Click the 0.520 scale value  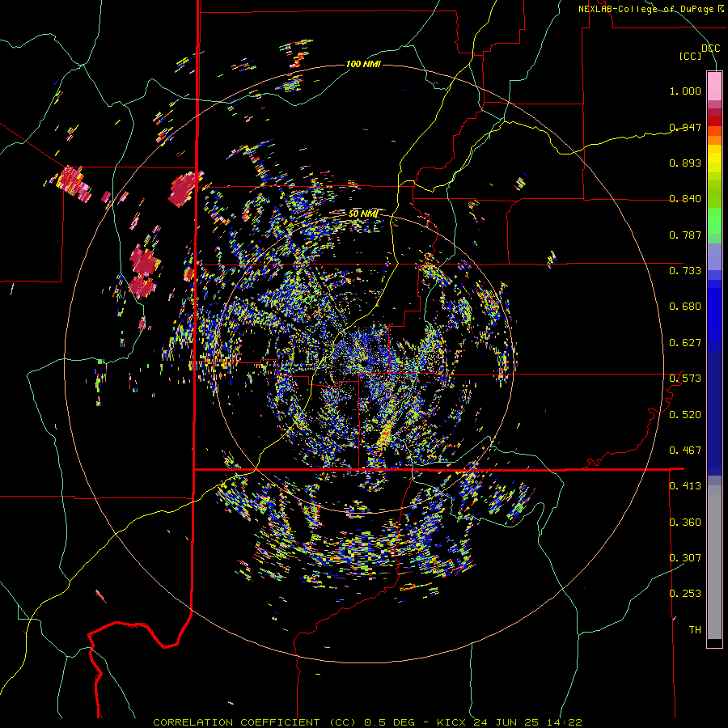[x=685, y=415]
